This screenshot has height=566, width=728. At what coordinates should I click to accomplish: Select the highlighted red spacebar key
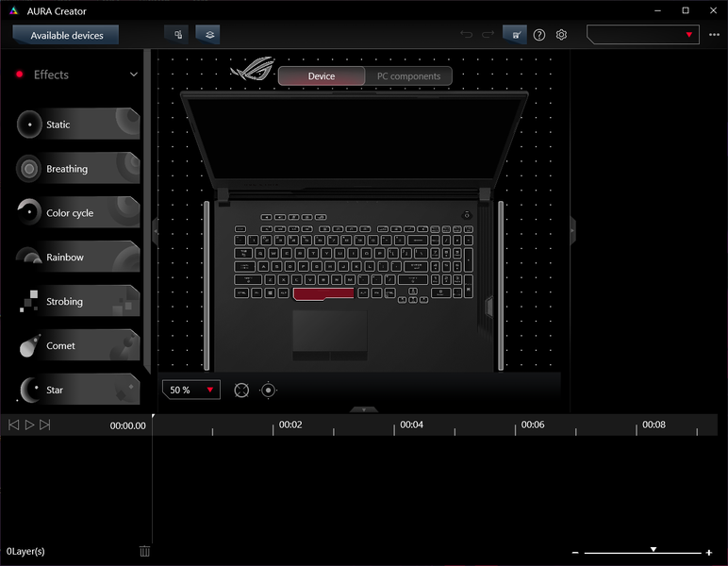323,294
